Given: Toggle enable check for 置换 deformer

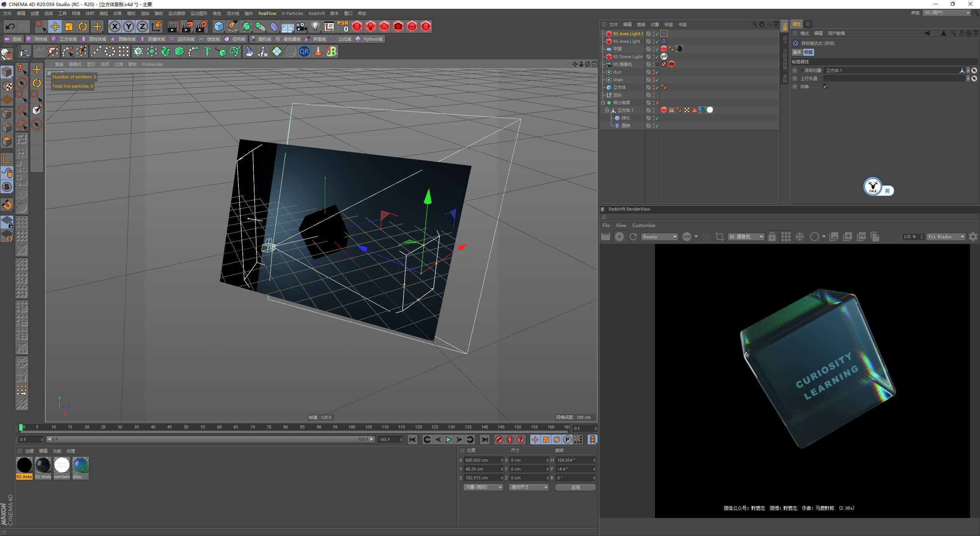Looking at the screenshot, I should [x=657, y=126].
